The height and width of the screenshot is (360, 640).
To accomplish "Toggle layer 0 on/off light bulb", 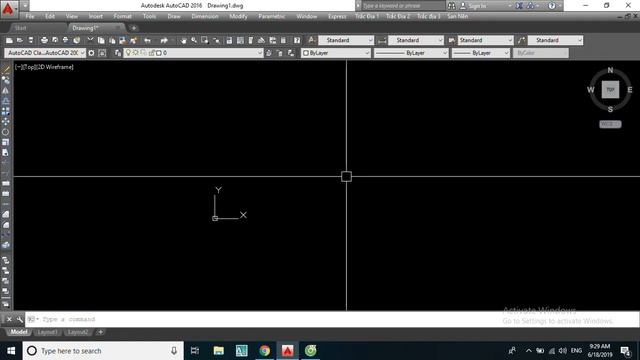I will (x=128, y=53).
